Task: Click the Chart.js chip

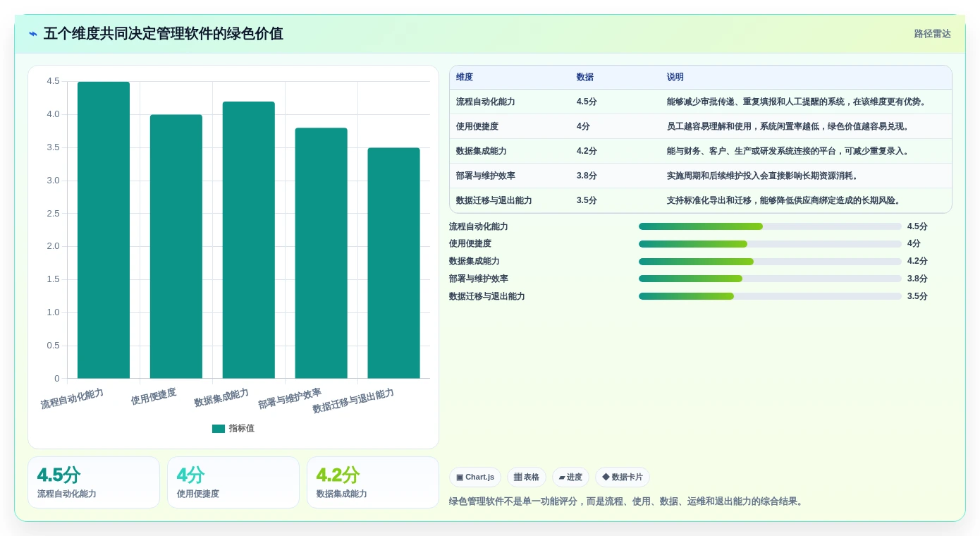Action: [475, 477]
